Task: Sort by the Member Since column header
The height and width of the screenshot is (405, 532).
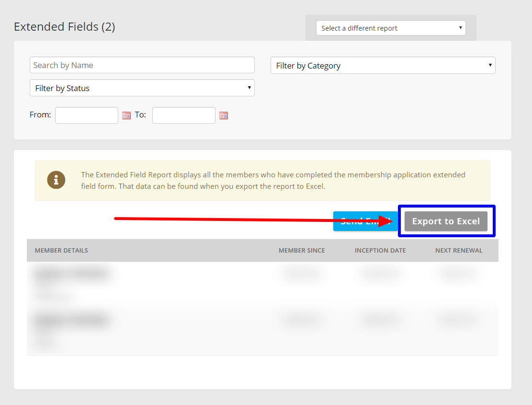Action: point(302,251)
